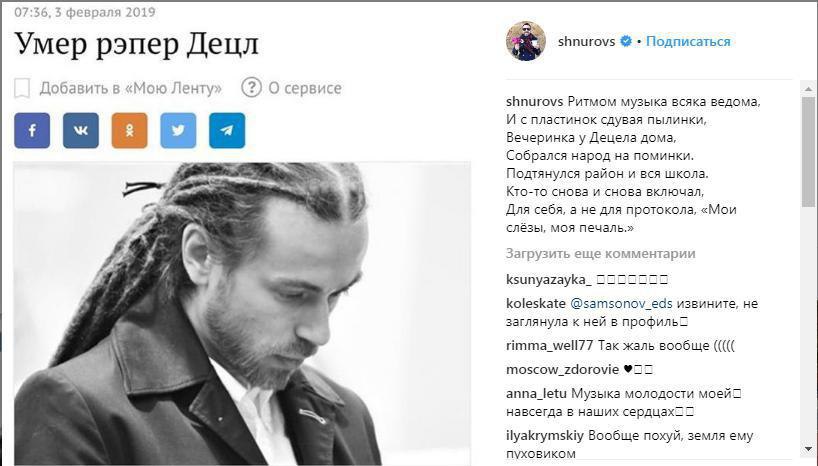Open the @samsonov_eds mention link
Viewport: 818px width, 466px height.
pyautogui.click(x=621, y=303)
